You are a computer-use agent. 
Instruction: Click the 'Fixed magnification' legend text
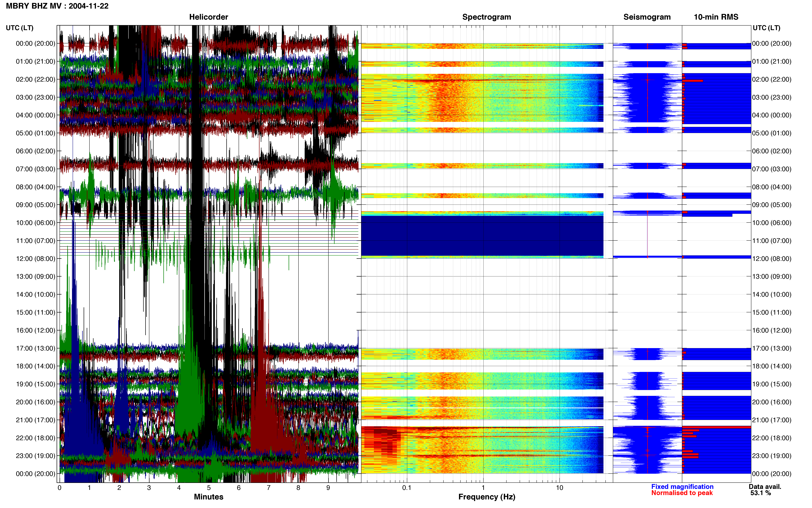pos(682,486)
